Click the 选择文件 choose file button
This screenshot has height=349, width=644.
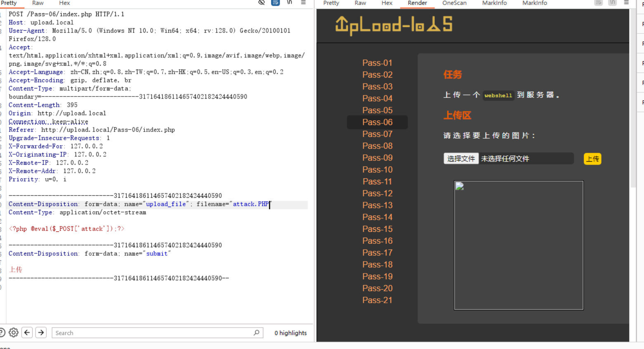pyautogui.click(x=461, y=159)
